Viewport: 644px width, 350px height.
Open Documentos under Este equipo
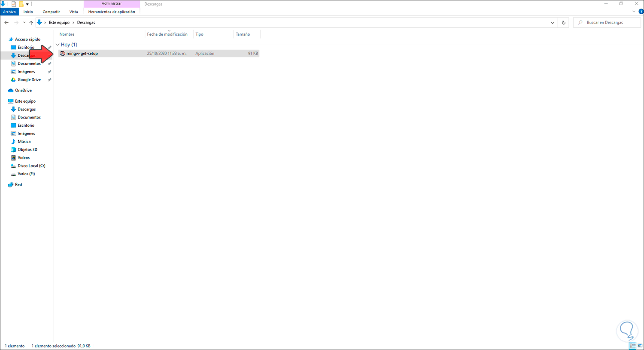tap(29, 118)
